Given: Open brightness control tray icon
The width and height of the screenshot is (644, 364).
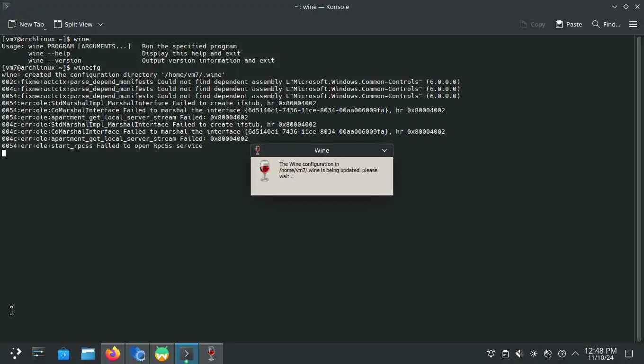Looking at the screenshot, I should [x=534, y=354].
